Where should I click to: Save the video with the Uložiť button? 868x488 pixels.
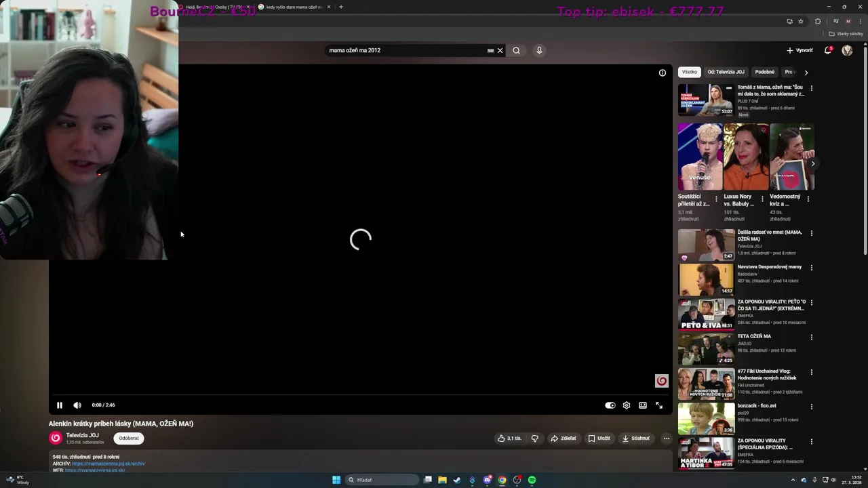coord(599,439)
